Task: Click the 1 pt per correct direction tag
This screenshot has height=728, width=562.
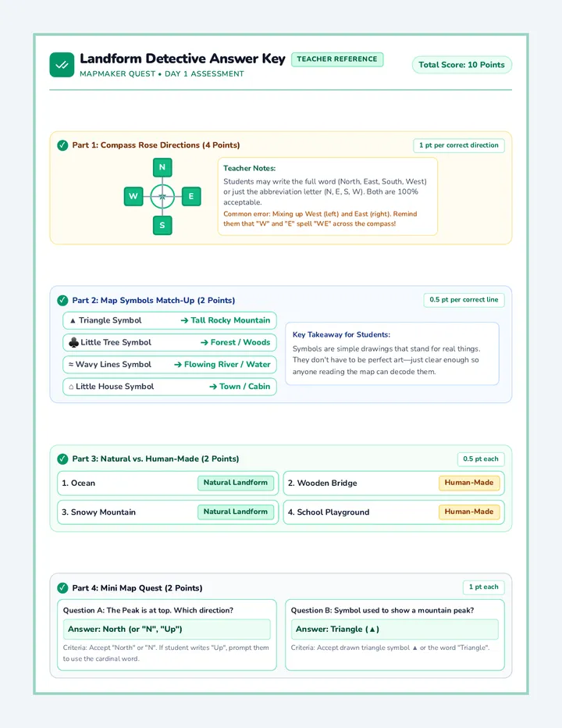Action: [459, 145]
